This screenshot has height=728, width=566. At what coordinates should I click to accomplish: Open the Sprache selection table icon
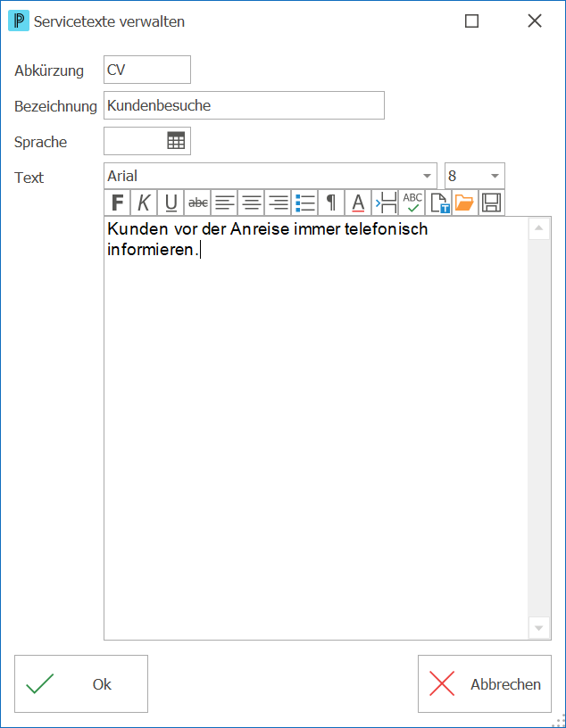tap(176, 141)
